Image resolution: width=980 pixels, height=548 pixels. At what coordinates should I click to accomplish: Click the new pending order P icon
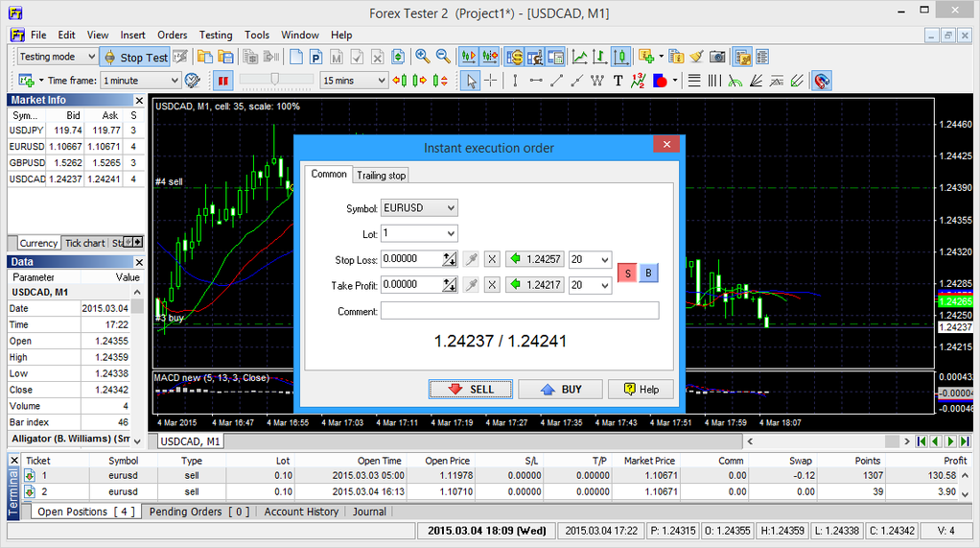(316, 57)
